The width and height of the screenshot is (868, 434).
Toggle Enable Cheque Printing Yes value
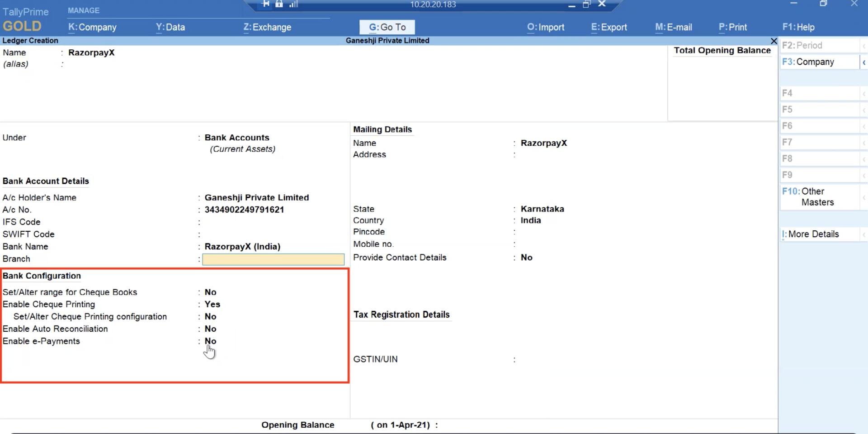click(212, 305)
